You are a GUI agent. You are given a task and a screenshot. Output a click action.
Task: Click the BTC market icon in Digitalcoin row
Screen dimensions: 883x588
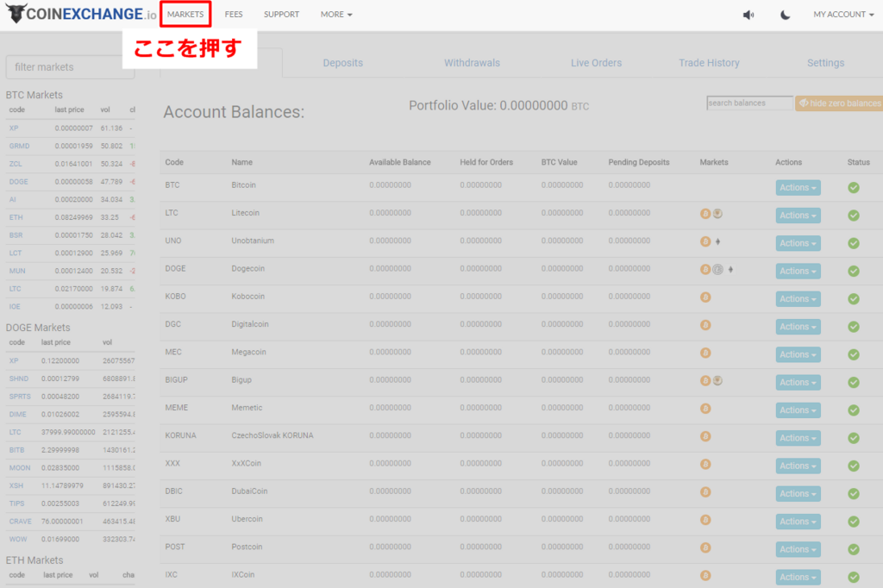tap(705, 325)
